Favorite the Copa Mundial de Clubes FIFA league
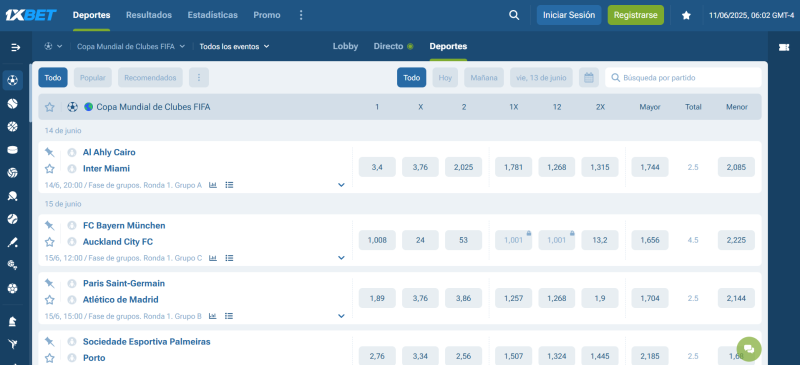 click(x=49, y=107)
